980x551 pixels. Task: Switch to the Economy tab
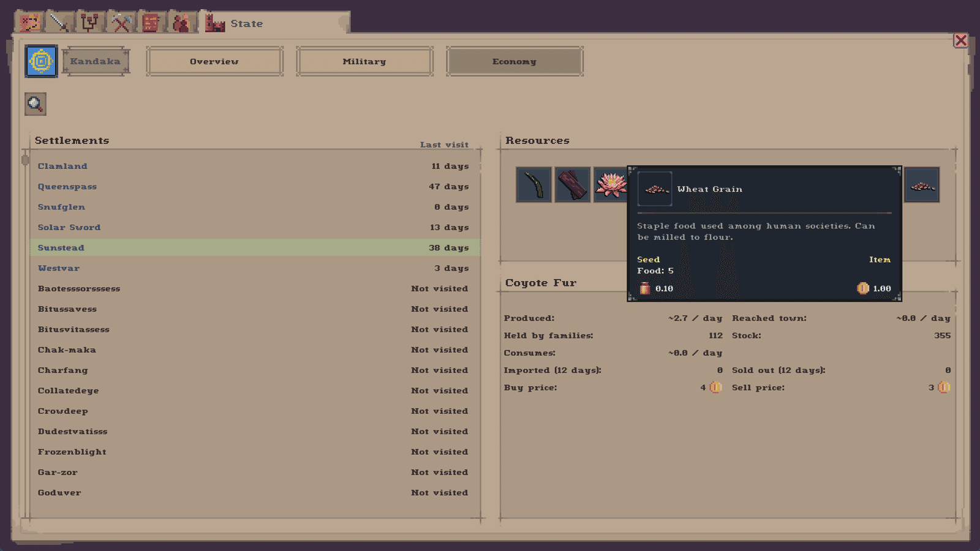click(x=514, y=61)
